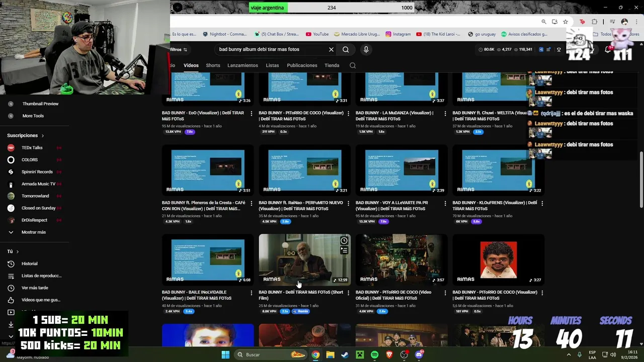This screenshot has width=644, height=362.
Task: Open the DeBÍ TiRAR MáS FOToS Short Film thumbnail
Action: tap(304, 259)
